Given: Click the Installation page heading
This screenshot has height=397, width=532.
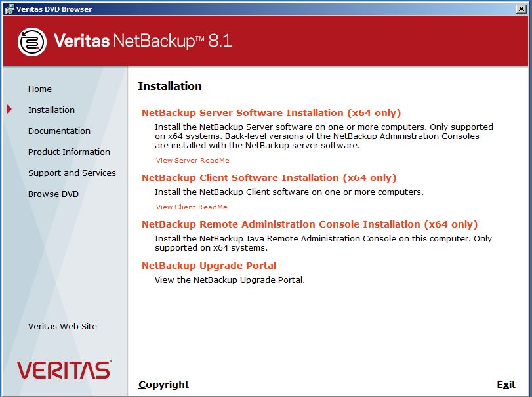Looking at the screenshot, I should pos(169,86).
